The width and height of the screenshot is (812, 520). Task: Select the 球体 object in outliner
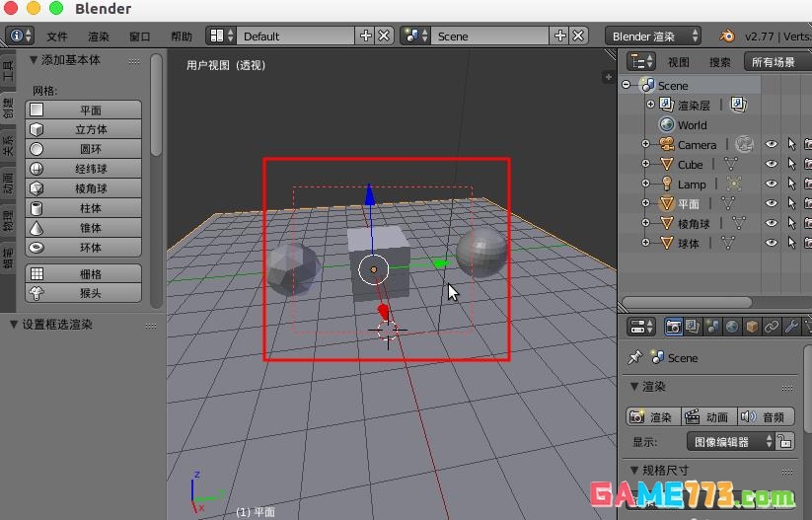click(x=689, y=243)
